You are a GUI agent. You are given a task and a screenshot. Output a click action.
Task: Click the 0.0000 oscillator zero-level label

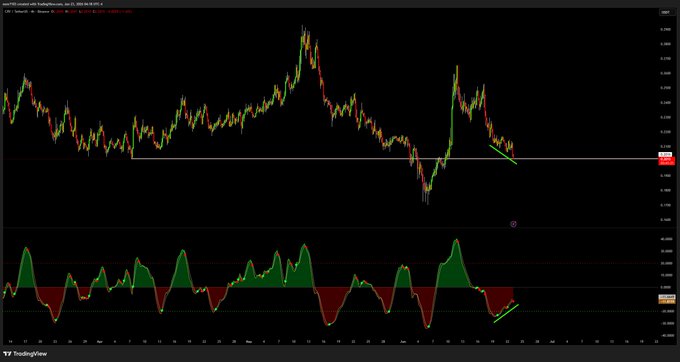pos(665,287)
